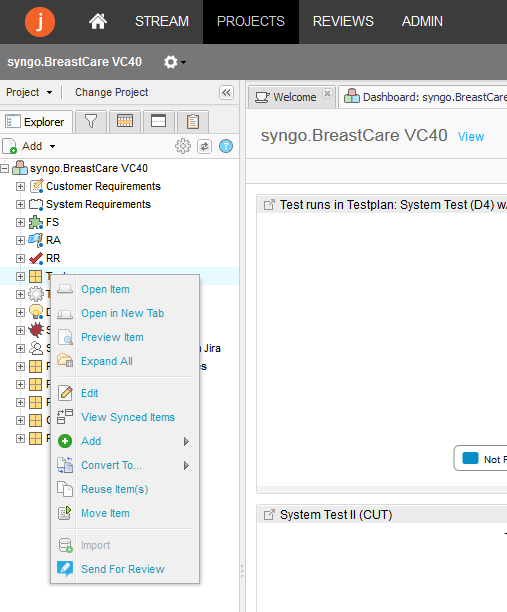Open the Add item dropdown
The width and height of the screenshot is (507, 612).
click(x=29, y=146)
